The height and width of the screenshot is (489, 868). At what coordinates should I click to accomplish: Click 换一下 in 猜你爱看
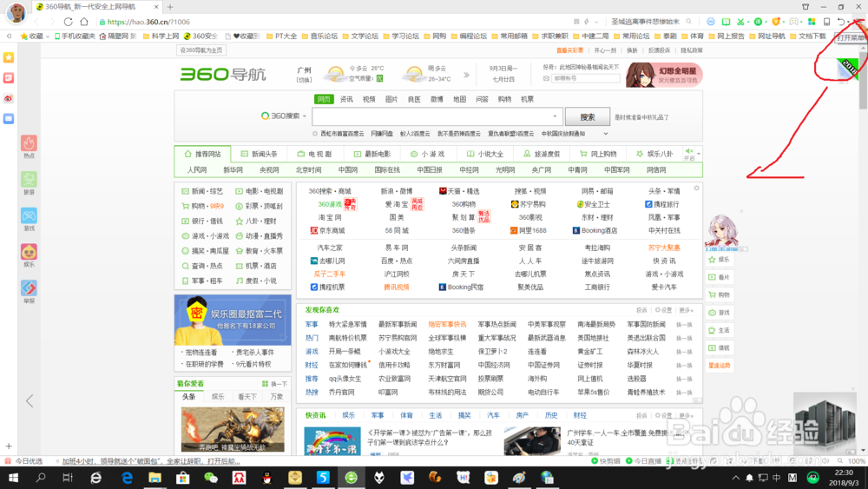pos(274,384)
